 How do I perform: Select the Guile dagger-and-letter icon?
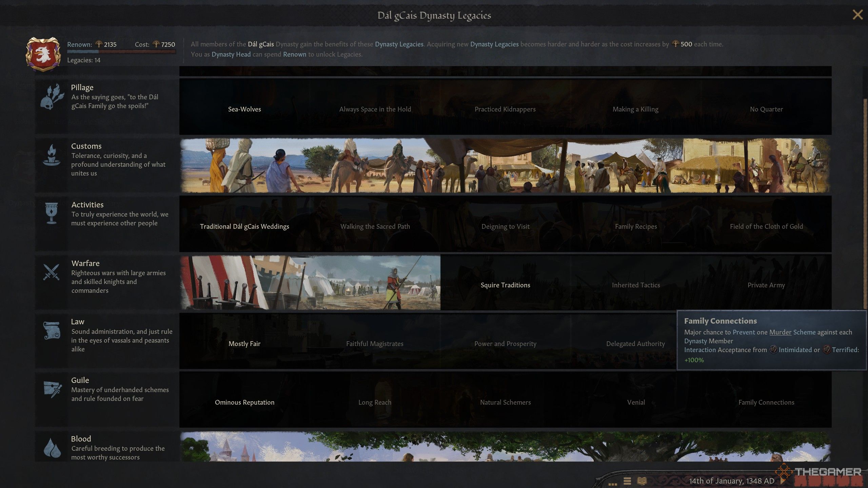click(52, 390)
